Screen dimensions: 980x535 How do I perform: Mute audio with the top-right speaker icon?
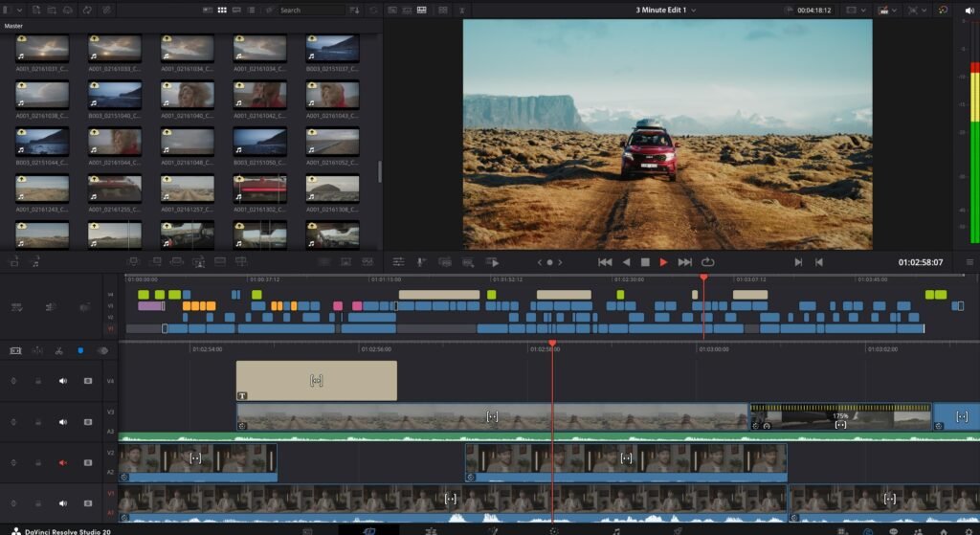coord(969,10)
